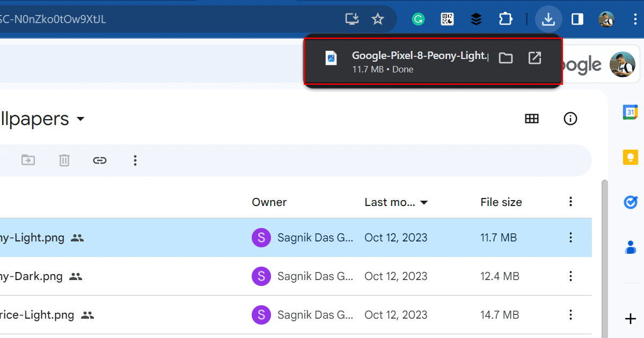Switch to grid layout view
This screenshot has height=338, width=644.
[531, 119]
